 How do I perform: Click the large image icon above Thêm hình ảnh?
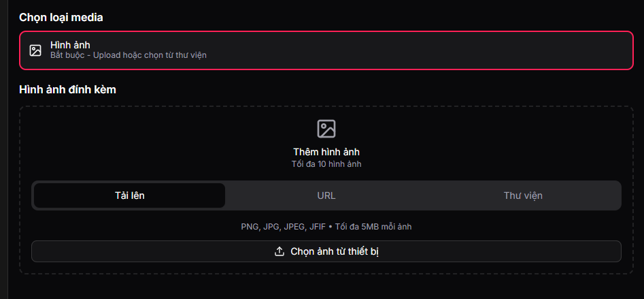(326, 129)
